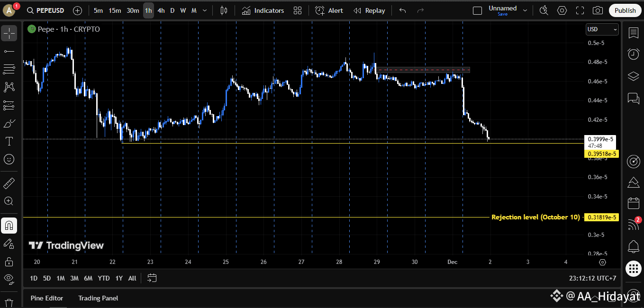644x308 pixels.
Task: Switch to the 4h timeframe
Action: [x=161, y=10]
